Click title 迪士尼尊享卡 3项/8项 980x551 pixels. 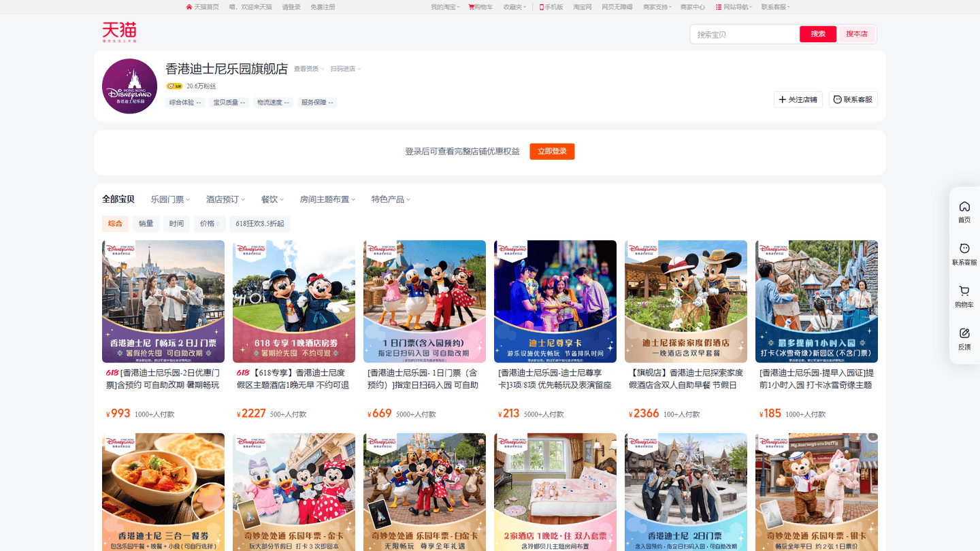point(555,379)
